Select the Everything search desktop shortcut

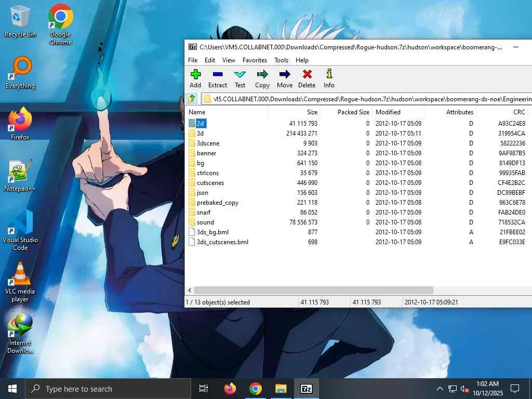20,73
